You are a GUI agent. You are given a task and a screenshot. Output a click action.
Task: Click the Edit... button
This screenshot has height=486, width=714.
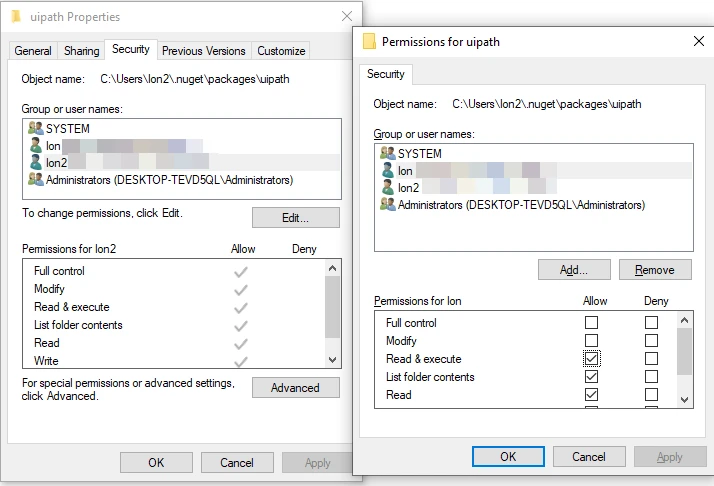coord(296,218)
